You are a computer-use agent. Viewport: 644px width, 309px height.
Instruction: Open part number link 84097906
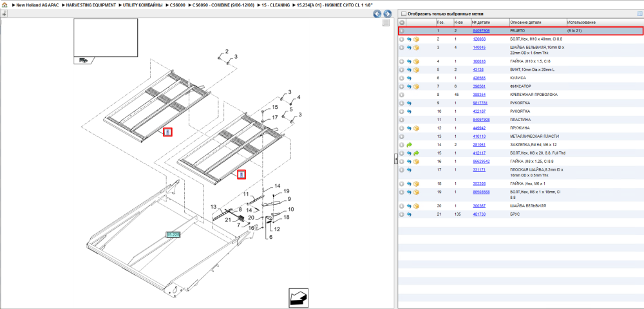[x=481, y=31]
